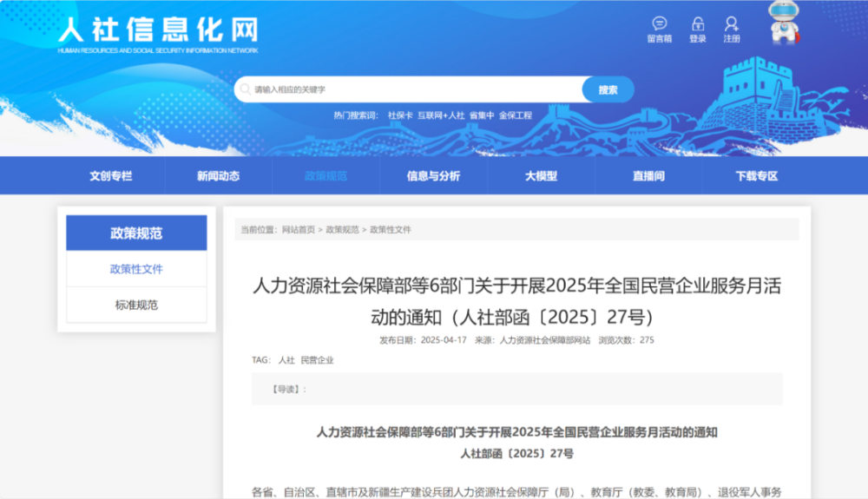This screenshot has height=499, width=868.
Task: Open the 下载专区 download section
Action: tap(756, 175)
